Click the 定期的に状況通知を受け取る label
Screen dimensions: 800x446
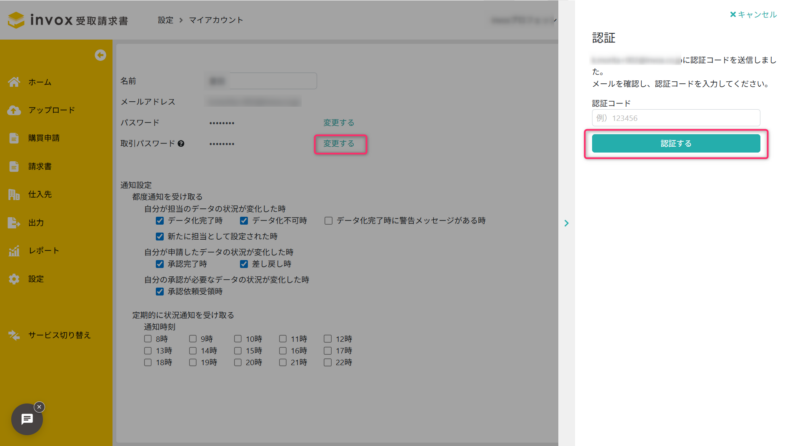point(183,315)
